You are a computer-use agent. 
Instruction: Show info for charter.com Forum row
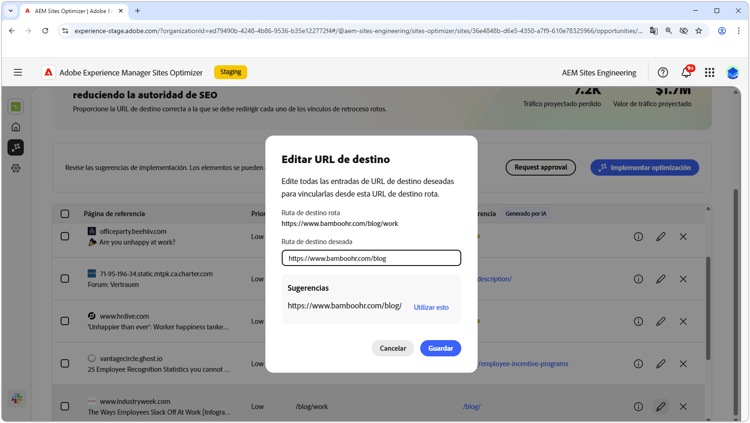(638, 279)
